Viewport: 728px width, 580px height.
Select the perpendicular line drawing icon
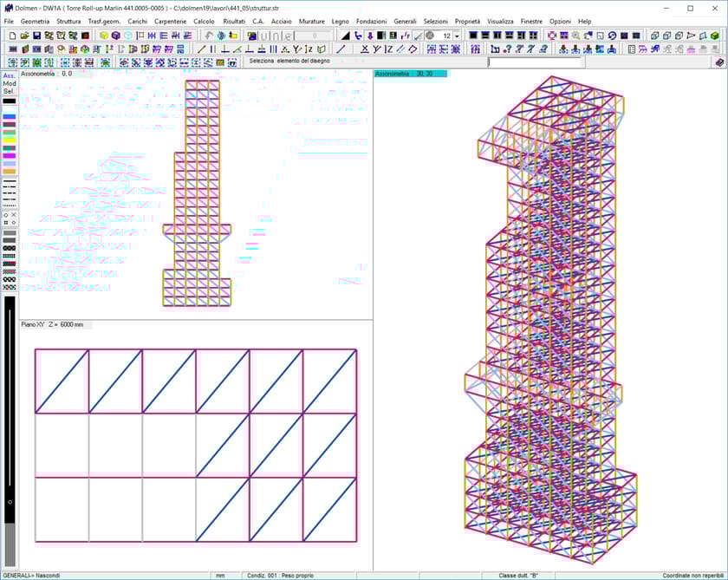click(x=224, y=50)
